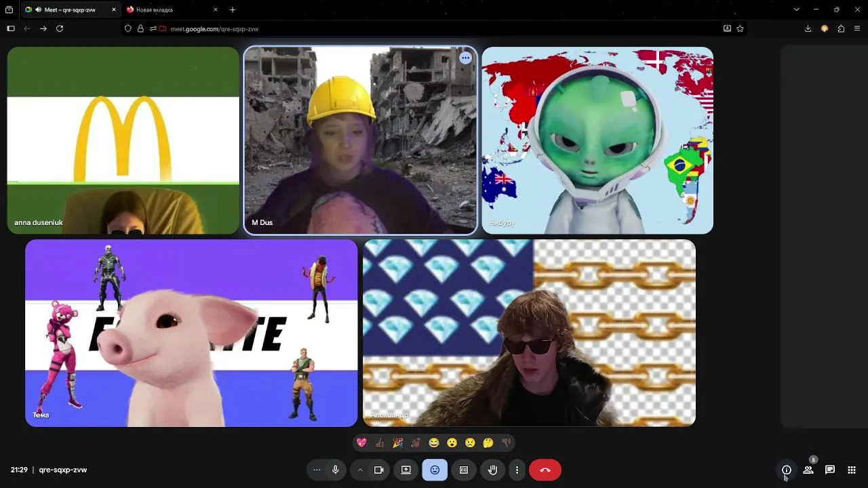Select the green alien video tile
The image size is (868, 488).
(597, 140)
